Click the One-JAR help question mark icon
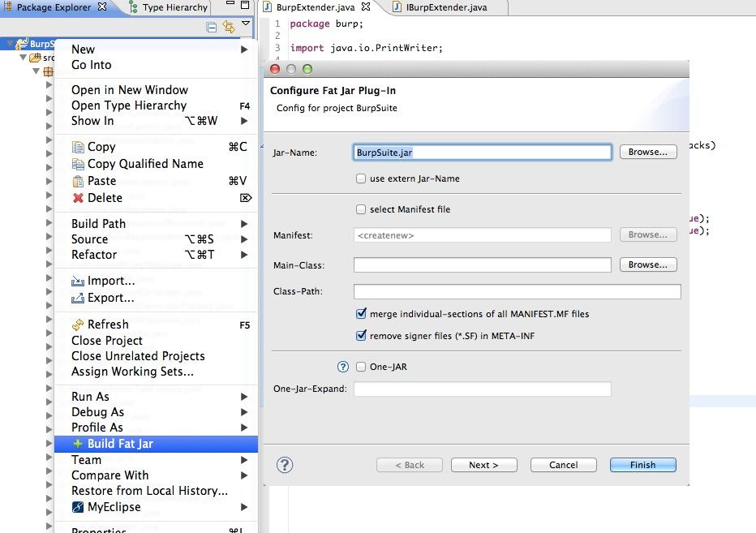 (x=343, y=367)
